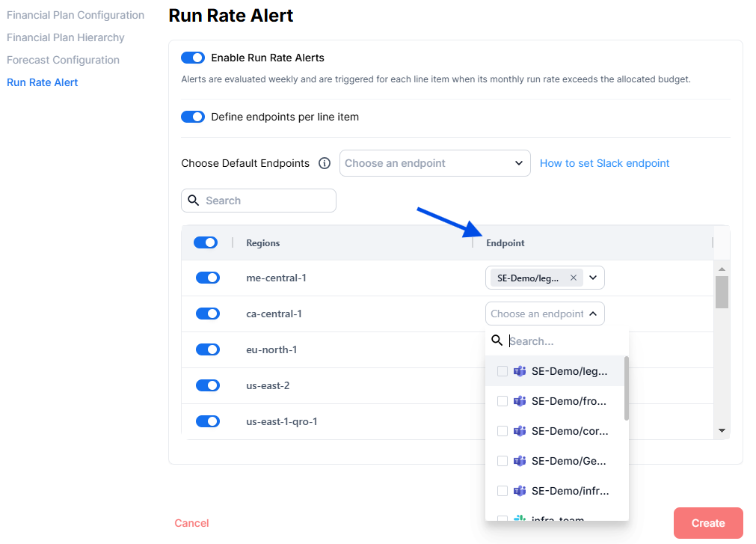The width and height of the screenshot is (756, 544).
Task: Go to Financial Plan Hierarchy section
Action: (66, 37)
